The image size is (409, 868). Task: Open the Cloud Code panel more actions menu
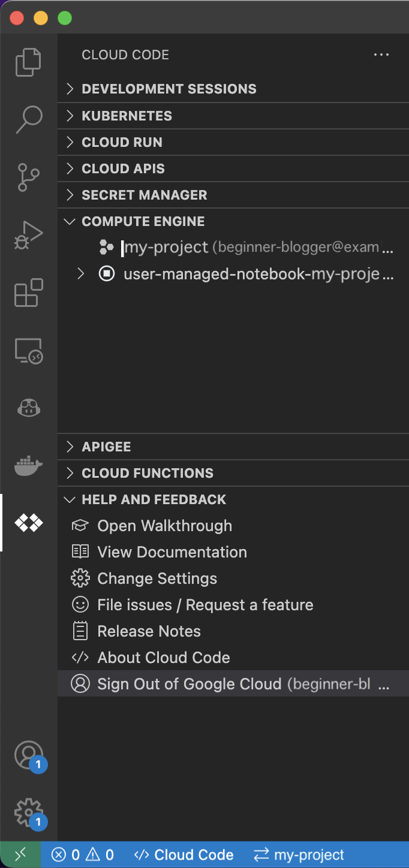click(x=381, y=55)
